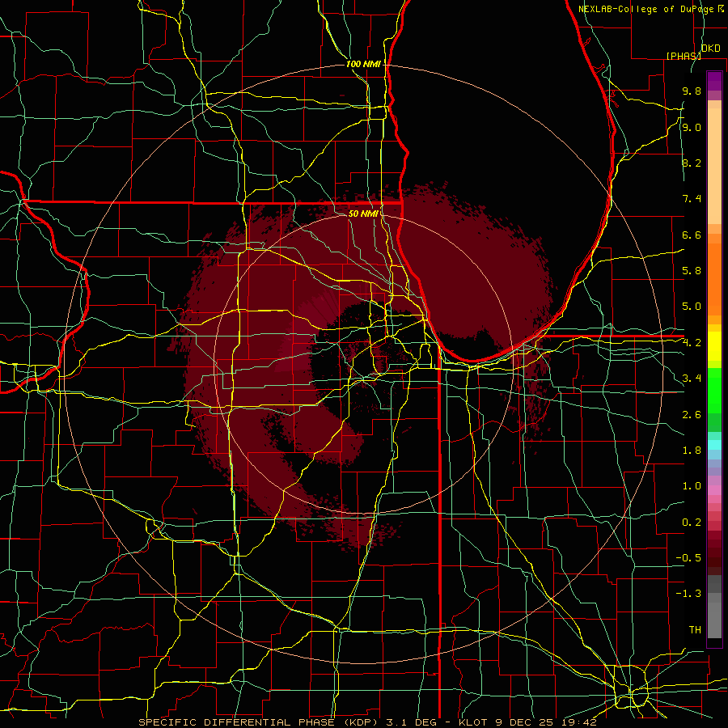Click the 5.0 scale value
This screenshot has width=728, height=728.
(692, 307)
